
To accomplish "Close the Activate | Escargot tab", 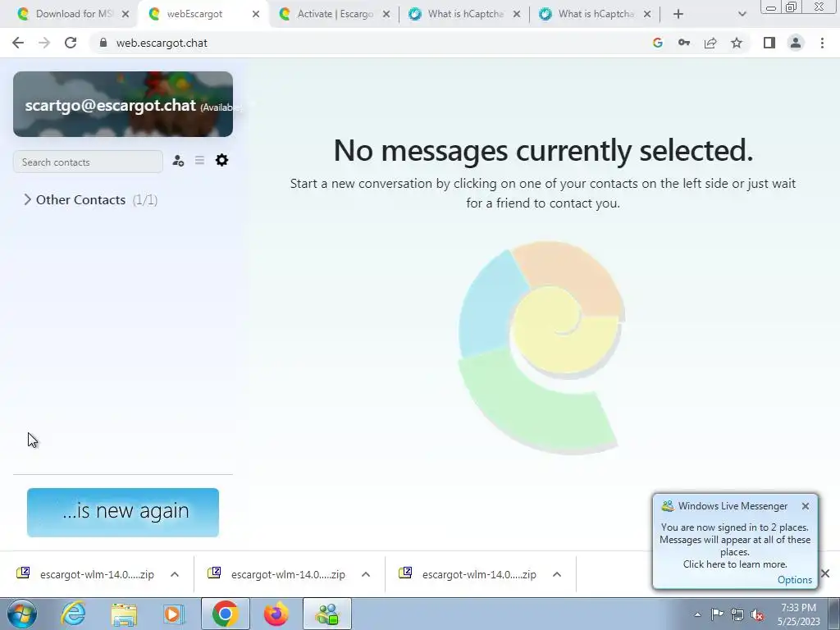I will (386, 14).
